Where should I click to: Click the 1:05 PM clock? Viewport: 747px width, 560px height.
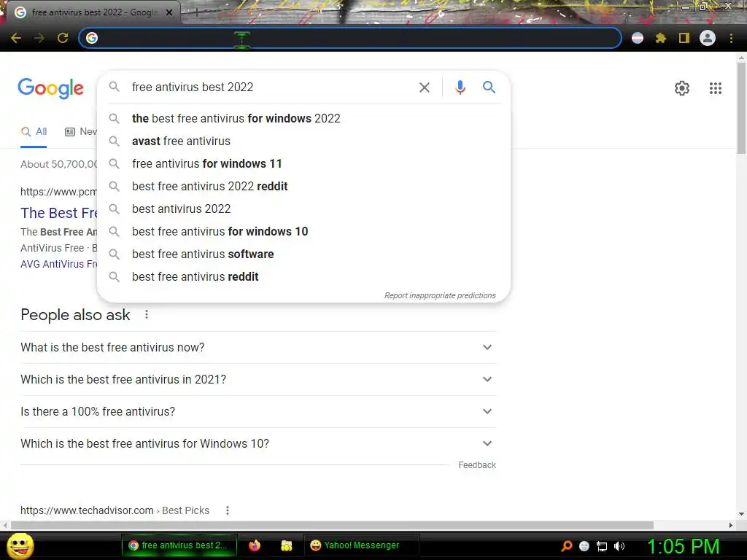(683, 546)
